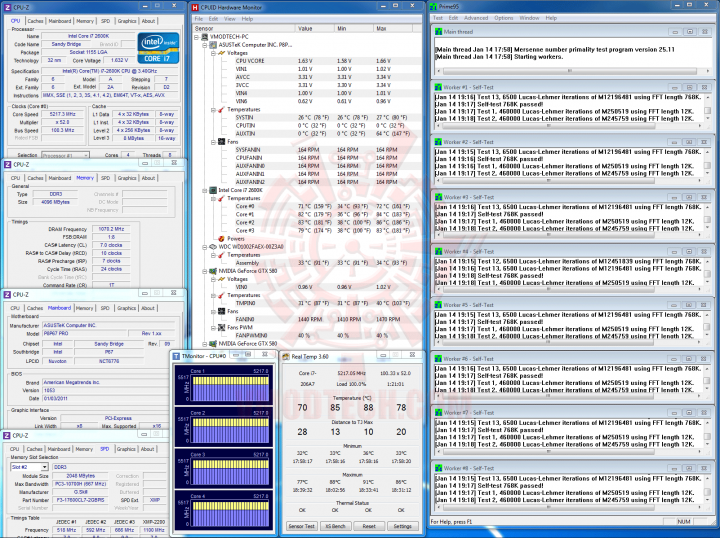Collapse the first NVIDIA GeForce GTX 580 node
720x538 pixels.
coord(205,271)
